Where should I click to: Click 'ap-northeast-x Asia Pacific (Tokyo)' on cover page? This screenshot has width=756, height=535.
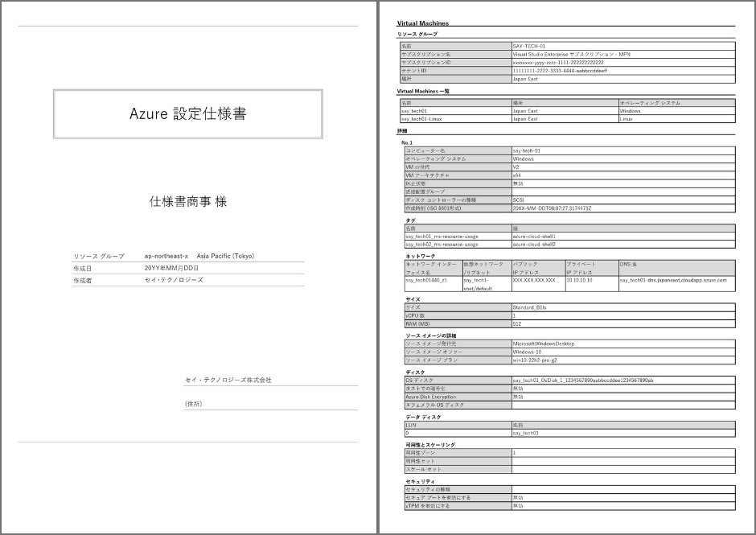click(199, 256)
